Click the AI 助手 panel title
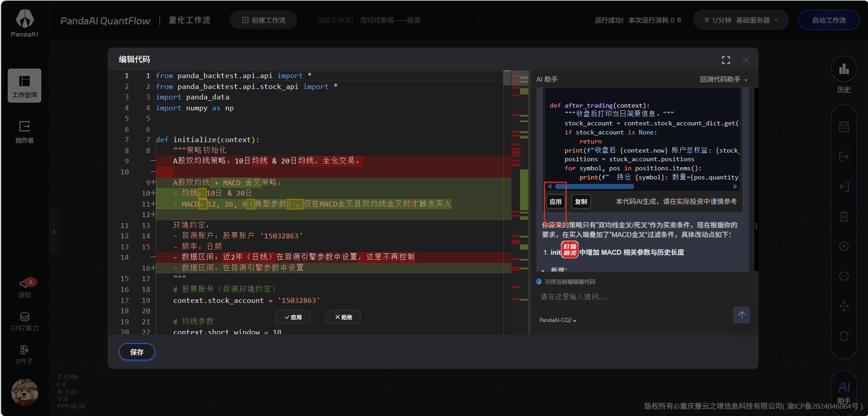This screenshot has width=868, height=416. pos(547,79)
